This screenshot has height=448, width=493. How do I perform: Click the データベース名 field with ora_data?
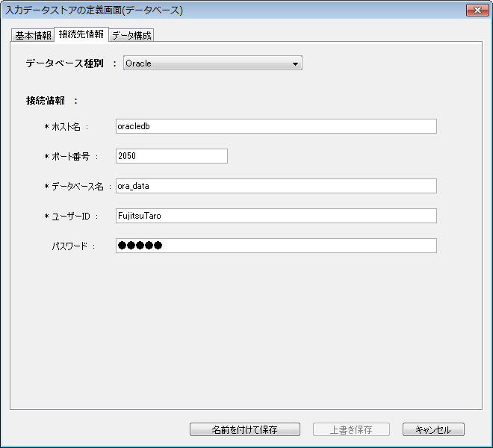[x=276, y=186]
